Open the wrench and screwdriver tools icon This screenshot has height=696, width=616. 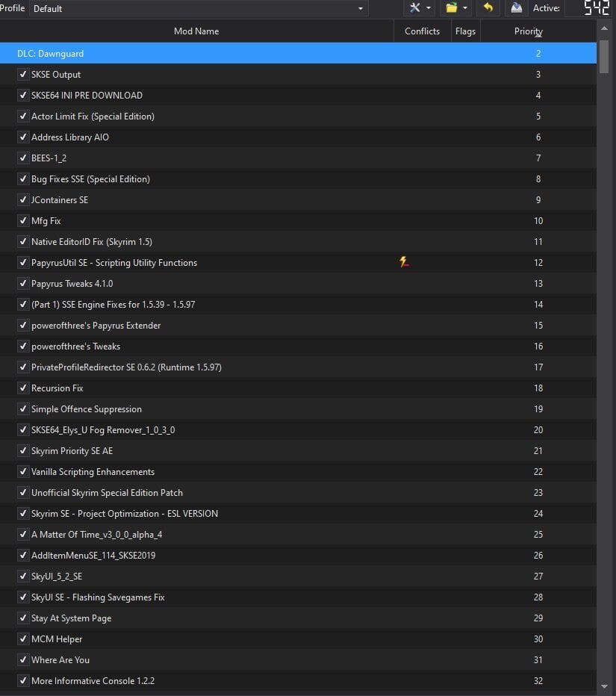click(415, 8)
